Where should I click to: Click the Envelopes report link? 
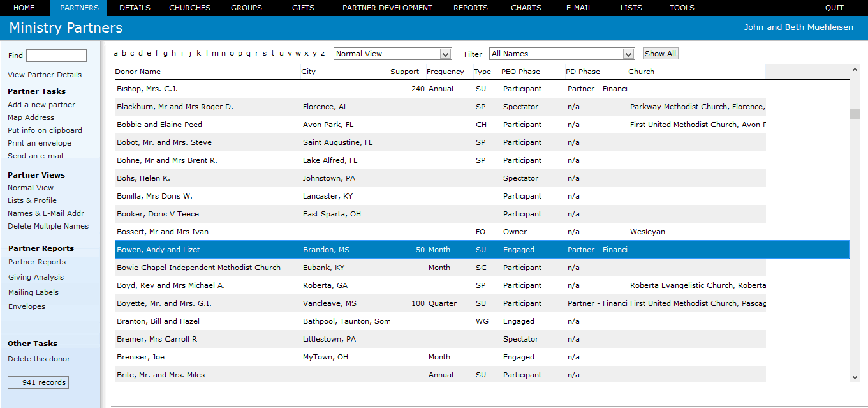point(27,306)
